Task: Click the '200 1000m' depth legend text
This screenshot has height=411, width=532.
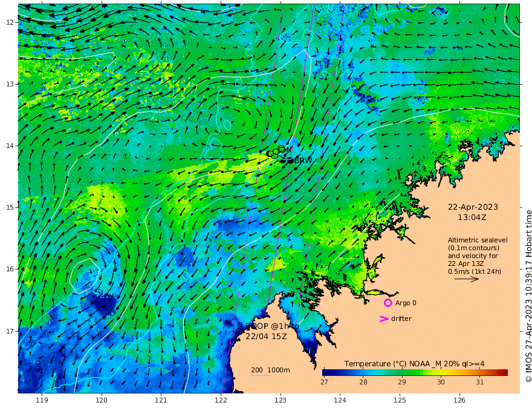Action: tap(270, 370)
